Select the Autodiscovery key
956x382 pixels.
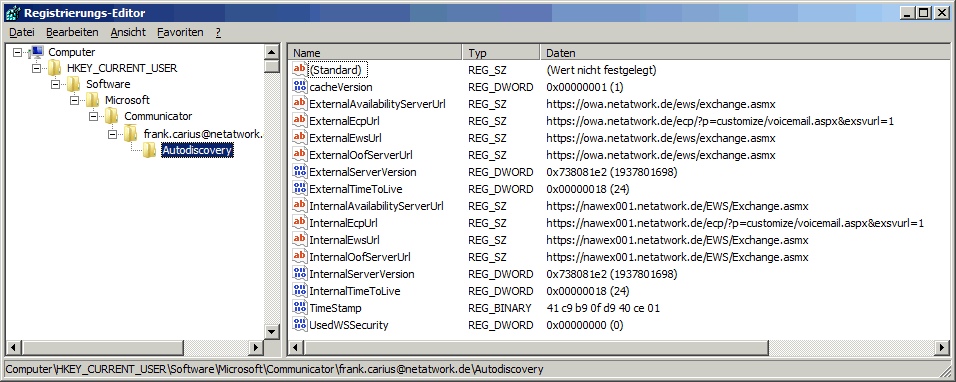click(x=198, y=150)
